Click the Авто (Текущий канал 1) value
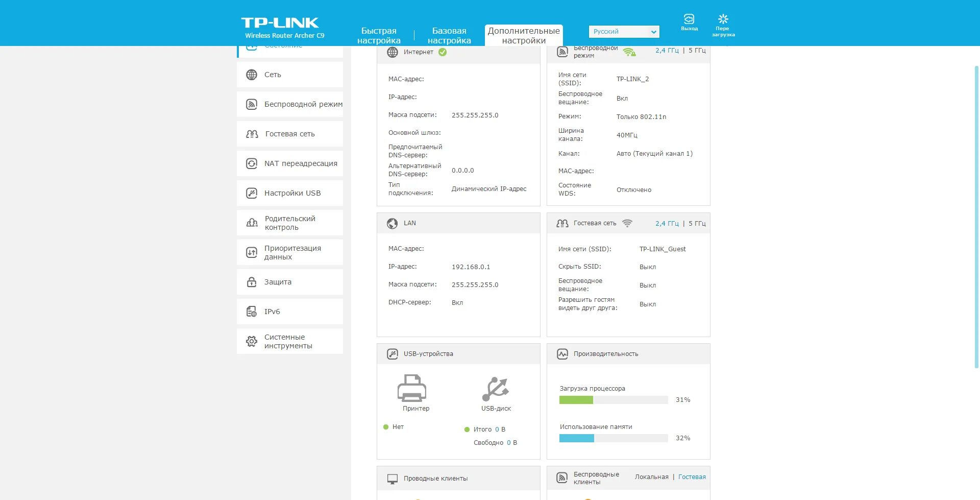 [654, 154]
